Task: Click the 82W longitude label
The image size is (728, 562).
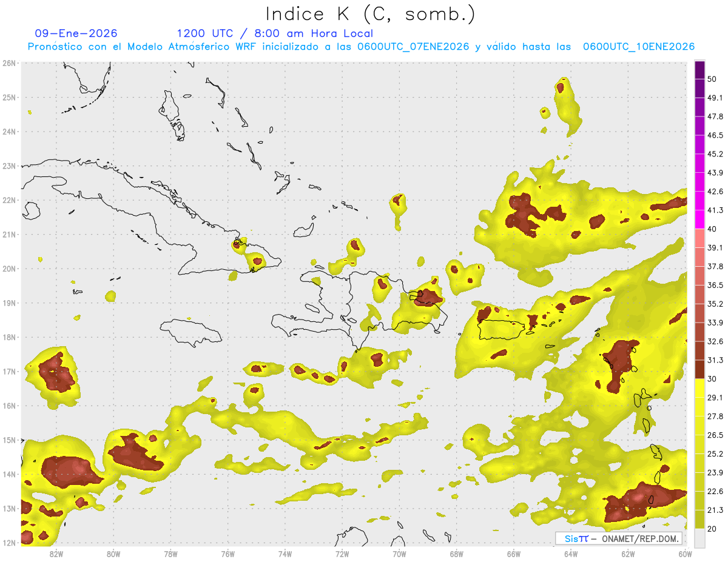Action: click(56, 554)
